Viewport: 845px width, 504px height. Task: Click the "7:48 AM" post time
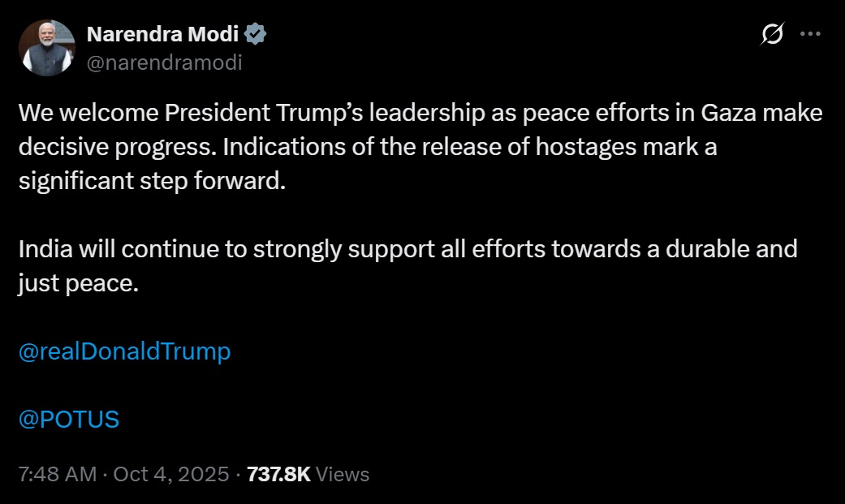point(57,474)
